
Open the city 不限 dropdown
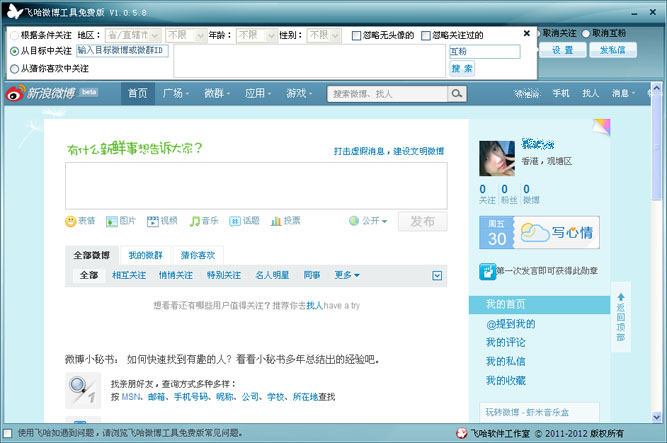click(x=186, y=35)
